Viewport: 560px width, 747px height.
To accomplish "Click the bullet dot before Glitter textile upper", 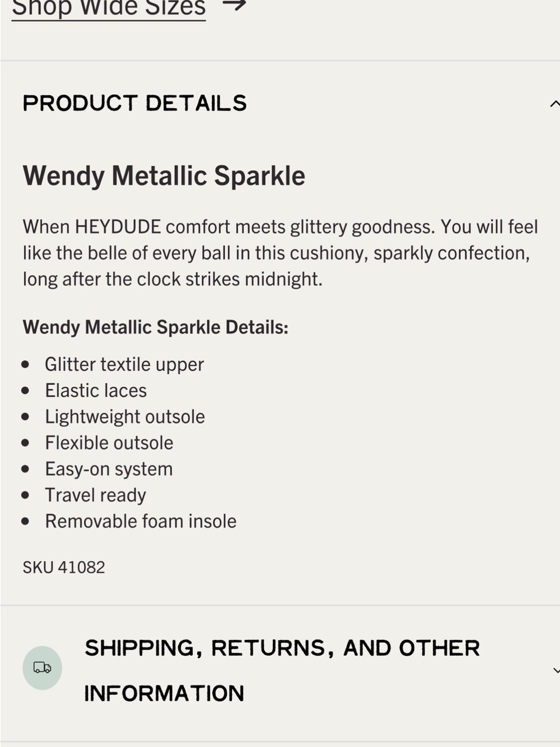I will (25, 364).
